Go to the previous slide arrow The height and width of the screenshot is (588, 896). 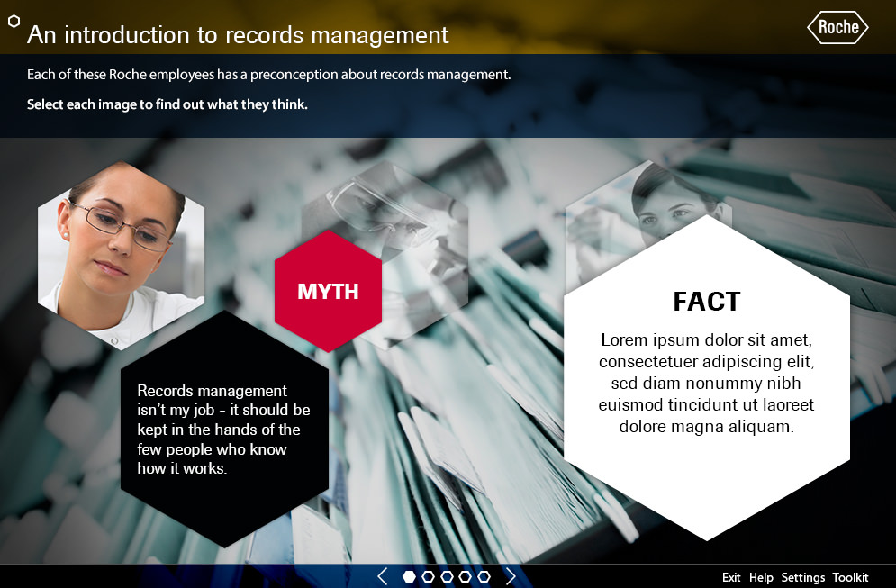point(383,576)
